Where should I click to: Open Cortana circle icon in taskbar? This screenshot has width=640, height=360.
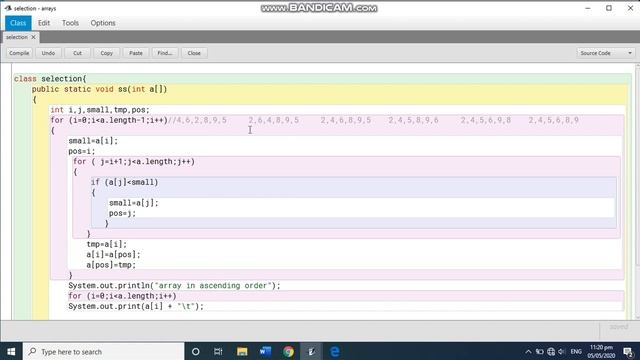[x=196, y=351]
